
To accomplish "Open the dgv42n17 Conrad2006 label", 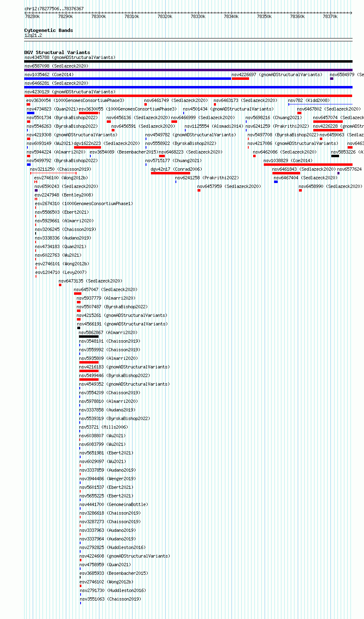I will point(176,169).
